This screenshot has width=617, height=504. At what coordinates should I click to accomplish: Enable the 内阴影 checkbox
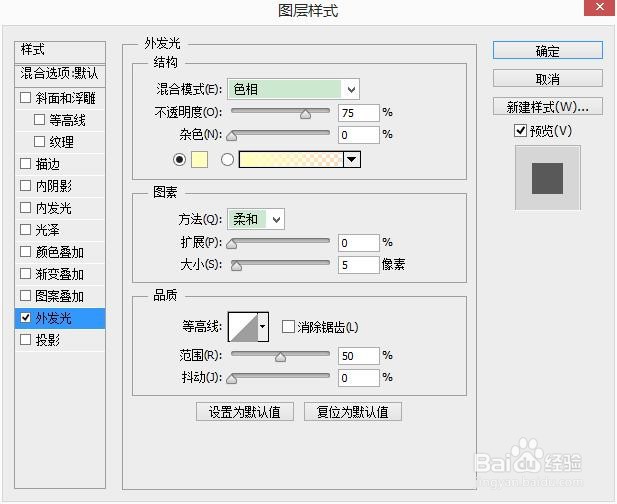tap(25, 186)
